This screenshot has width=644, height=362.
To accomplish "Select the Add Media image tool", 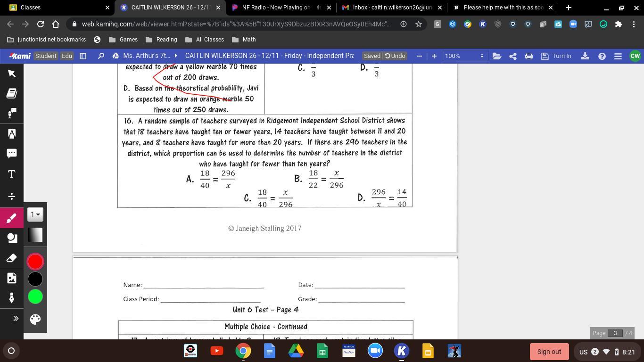I will click(x=12, y=278).
